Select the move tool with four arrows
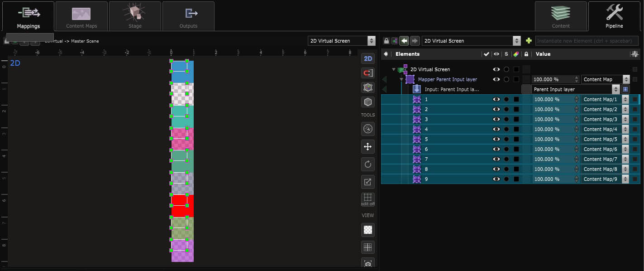 point(368,146)
